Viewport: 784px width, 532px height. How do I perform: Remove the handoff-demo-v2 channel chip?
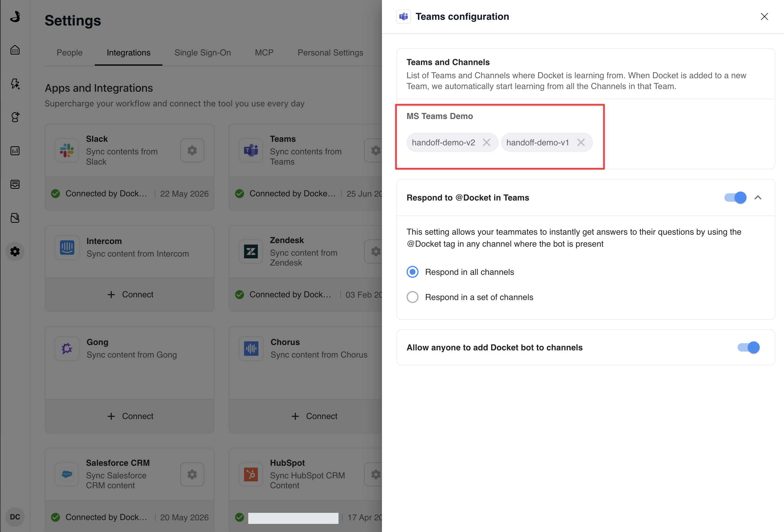click(x=486, y=142)
